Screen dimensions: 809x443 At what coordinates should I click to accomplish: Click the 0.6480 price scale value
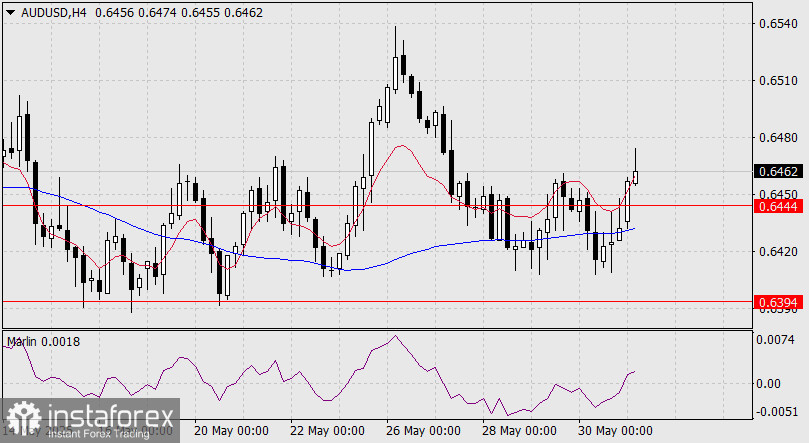778,138
